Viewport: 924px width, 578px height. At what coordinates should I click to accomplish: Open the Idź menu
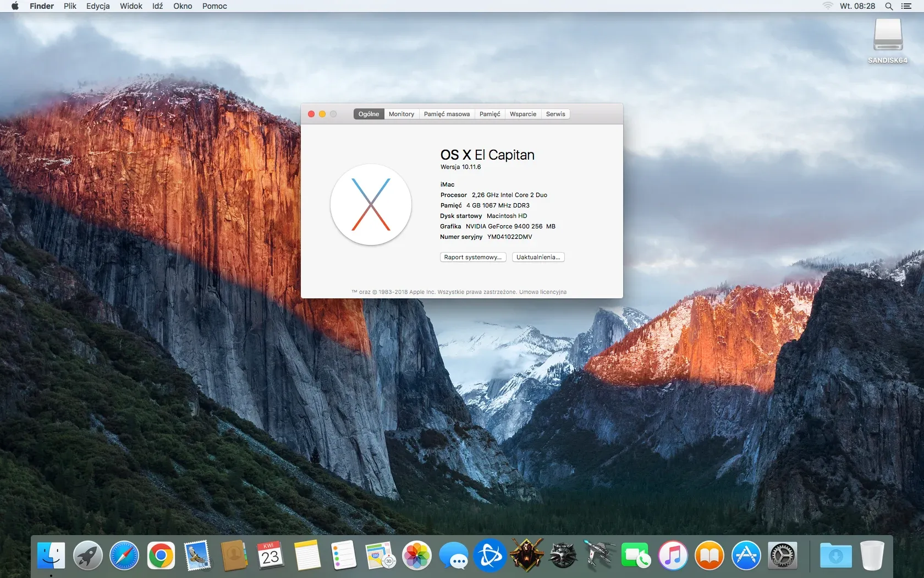(158, 6)
